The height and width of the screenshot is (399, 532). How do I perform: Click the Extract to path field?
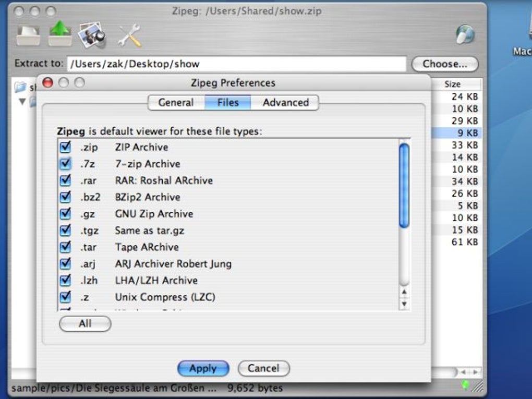(237, 64)
